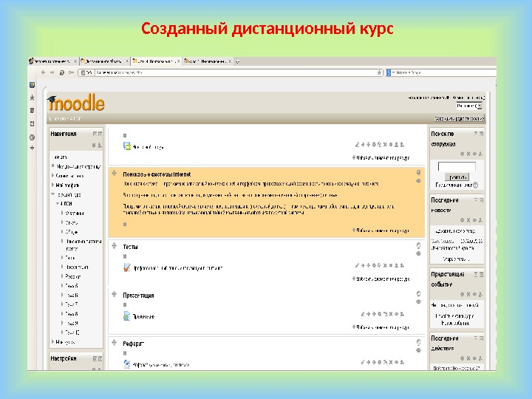Assign roles icon in Предстоящие события block
The height and width of the screenshot is (399, 532).
pyautogui.click(x=480, y=295)
